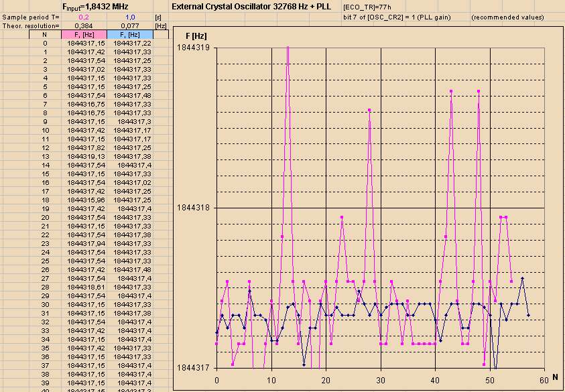565x392 pixels.
Task: Select the N column cell "33"
Action: (x=45, y=331)
